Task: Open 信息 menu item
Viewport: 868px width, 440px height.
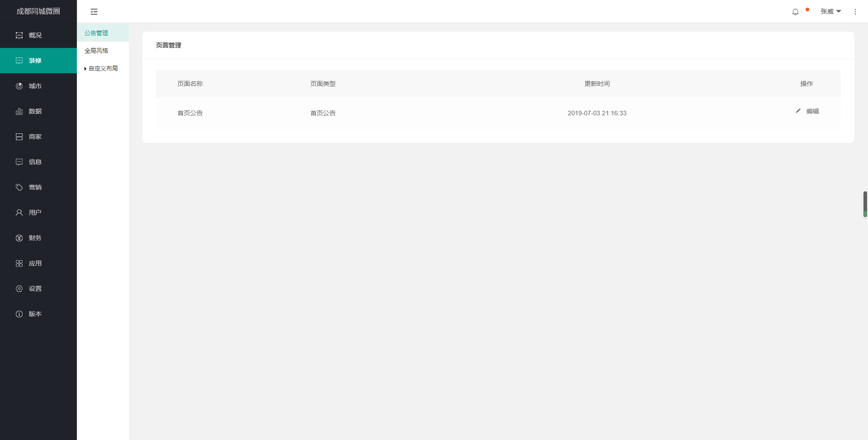Action: 38,162
